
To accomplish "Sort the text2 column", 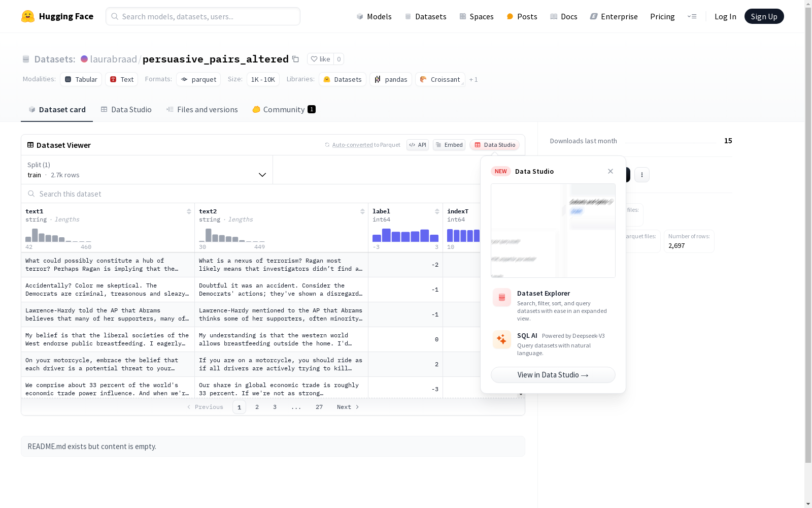I will 362,211.
